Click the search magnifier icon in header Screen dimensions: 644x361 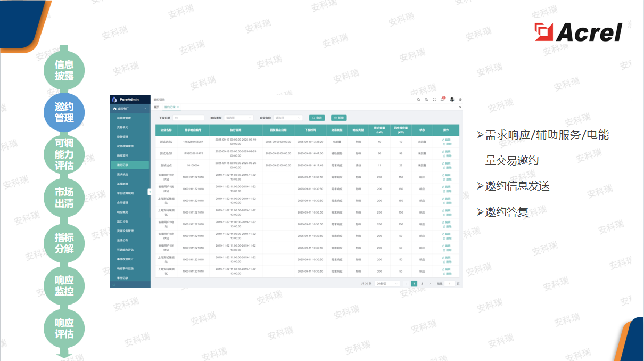(418, 99)
